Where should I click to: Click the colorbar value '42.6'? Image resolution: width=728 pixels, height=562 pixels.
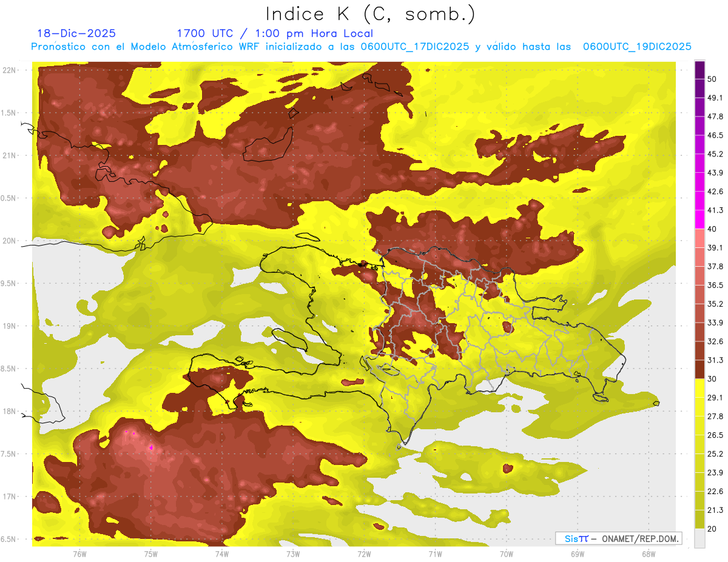715,192
